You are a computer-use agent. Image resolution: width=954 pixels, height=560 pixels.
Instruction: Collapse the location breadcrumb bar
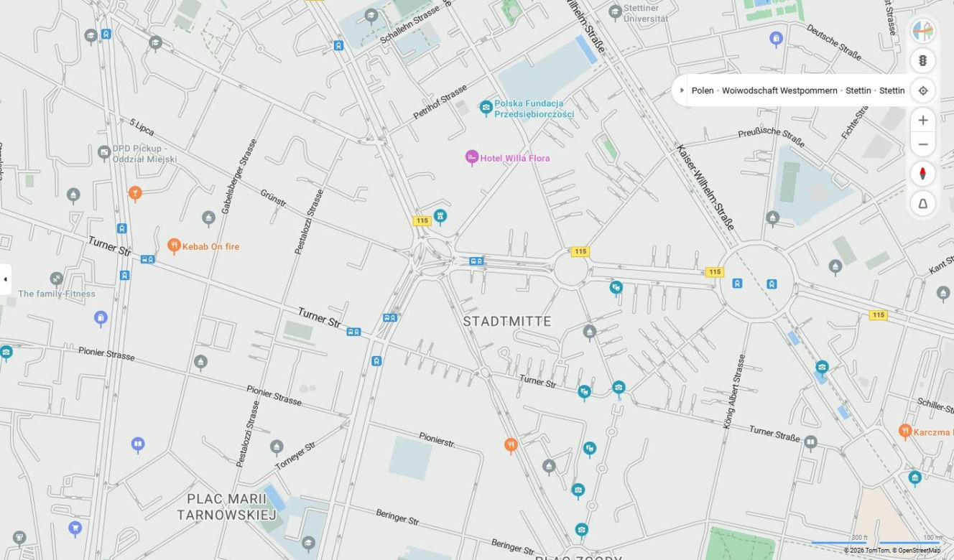pos(682,90)
